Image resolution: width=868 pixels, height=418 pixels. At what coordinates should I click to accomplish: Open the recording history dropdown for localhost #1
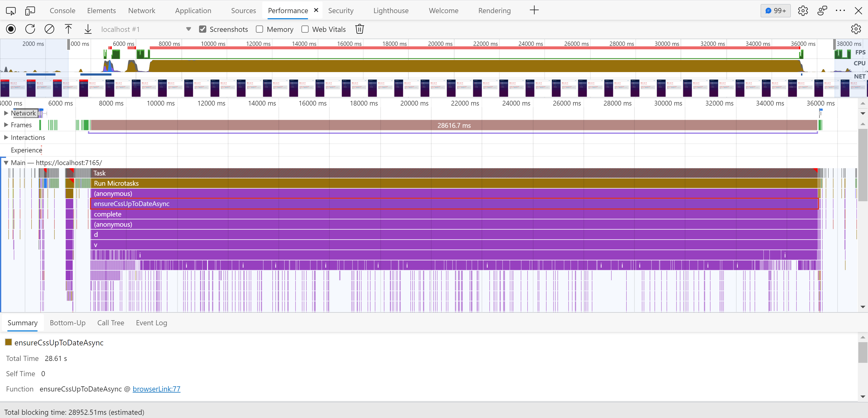[x=188, y=29]
